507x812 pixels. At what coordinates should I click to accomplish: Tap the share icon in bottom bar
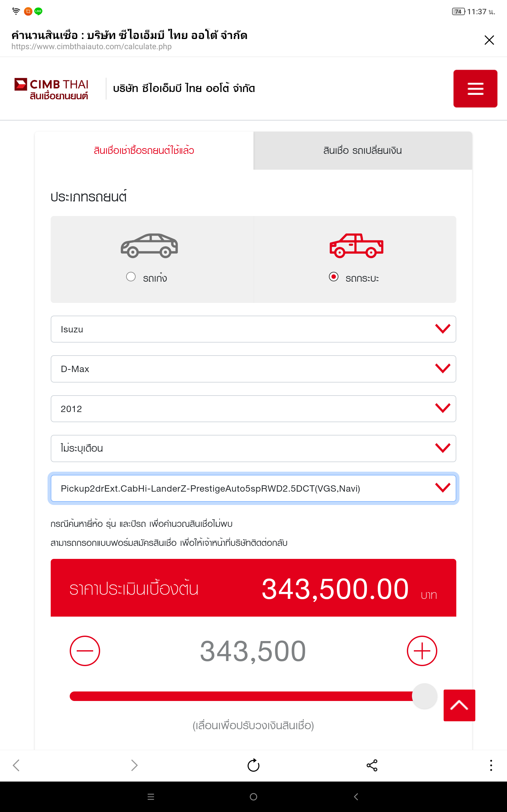click(x=372, y=765)
